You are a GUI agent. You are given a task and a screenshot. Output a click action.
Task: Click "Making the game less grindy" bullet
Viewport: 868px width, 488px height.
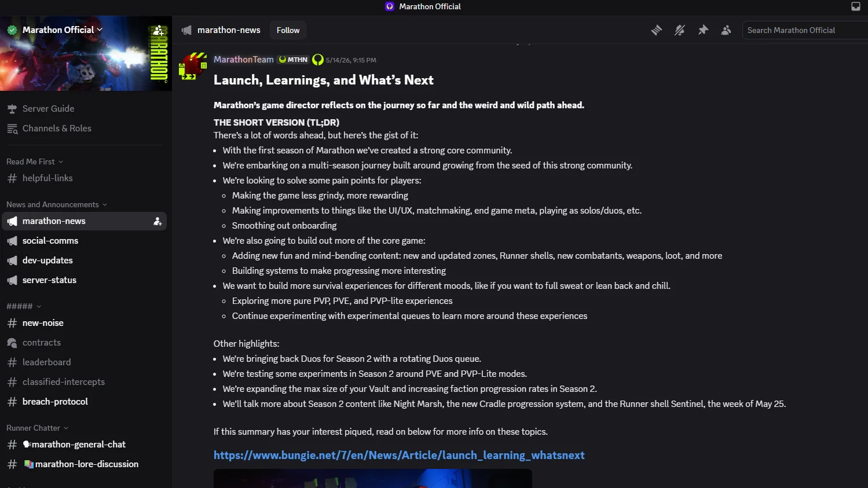pyautogui.click(x=320, y=196)
